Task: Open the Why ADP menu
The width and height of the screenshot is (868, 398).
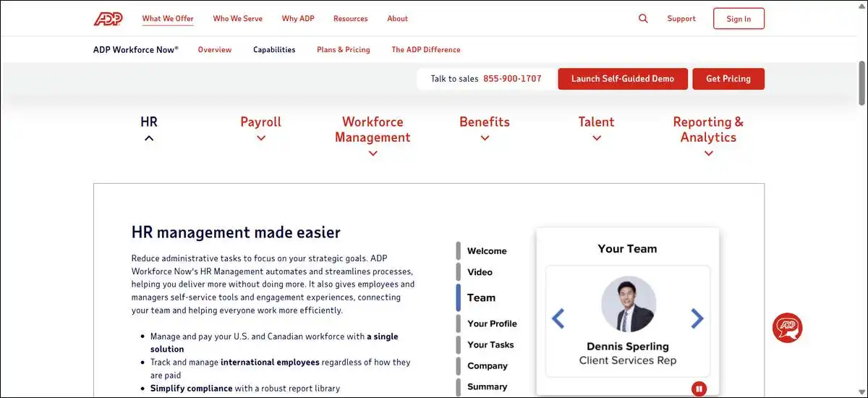Action: [x=298, y=19]
